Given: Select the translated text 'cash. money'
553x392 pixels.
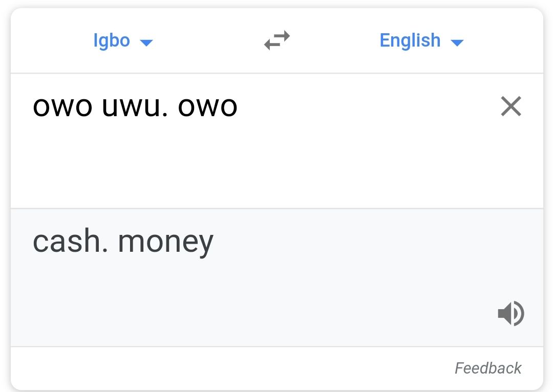Looking at the screenshot, I should pyautogui.click(x=123, y=241).
